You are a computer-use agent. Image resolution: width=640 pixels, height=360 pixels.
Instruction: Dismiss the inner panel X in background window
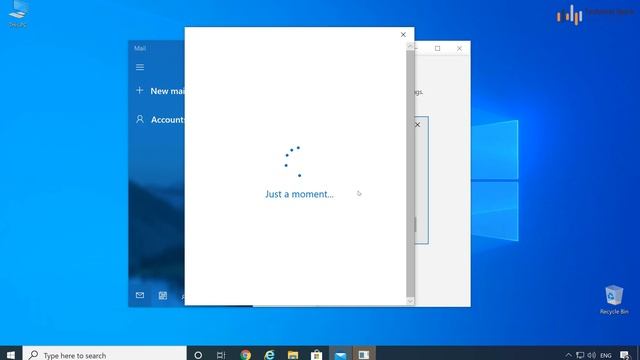coord(418,124)
